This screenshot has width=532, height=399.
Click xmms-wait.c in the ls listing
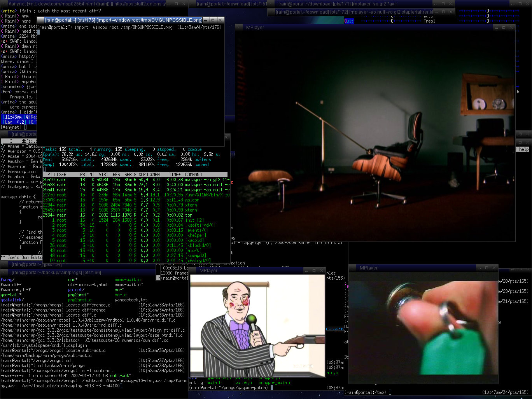128,280
